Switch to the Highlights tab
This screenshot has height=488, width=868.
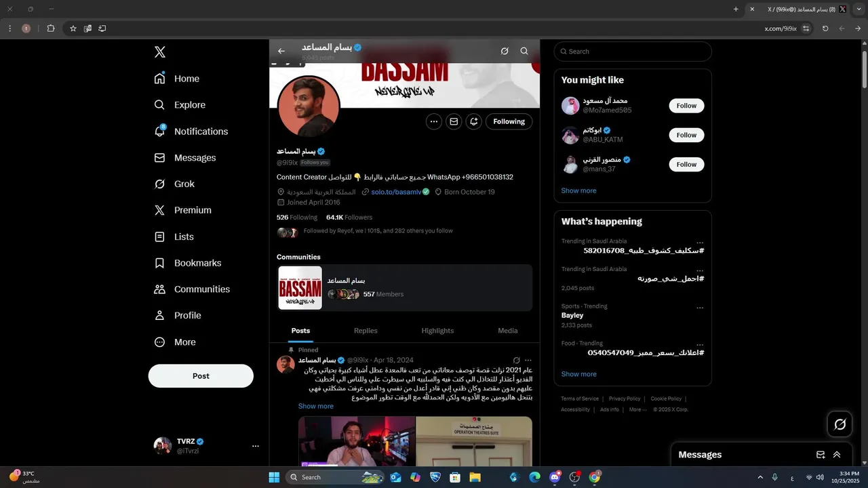click(437, 331)
